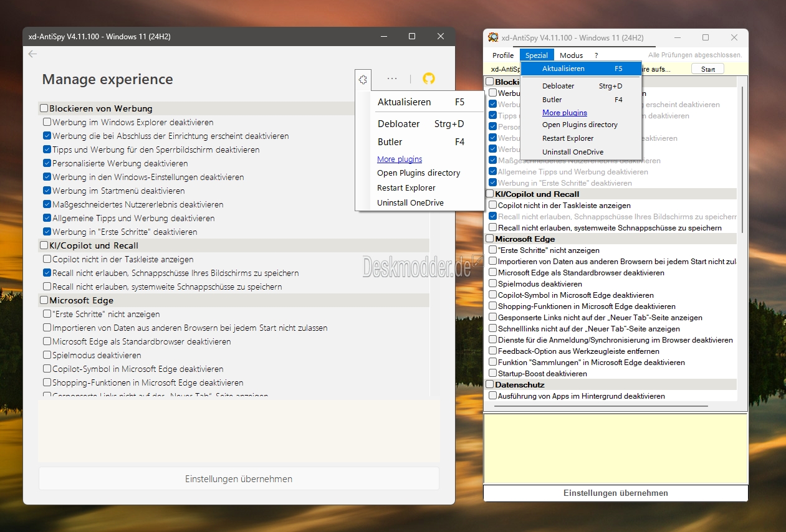
Task: Select Butler in the Manage experience popup
Action: (x=429, y=142)
